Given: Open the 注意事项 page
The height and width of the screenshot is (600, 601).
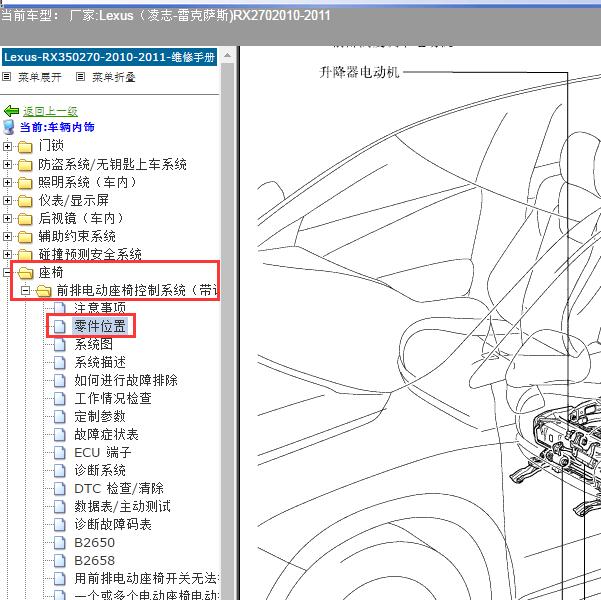Looking at the screenshot, I should click(x=100, y=307).
